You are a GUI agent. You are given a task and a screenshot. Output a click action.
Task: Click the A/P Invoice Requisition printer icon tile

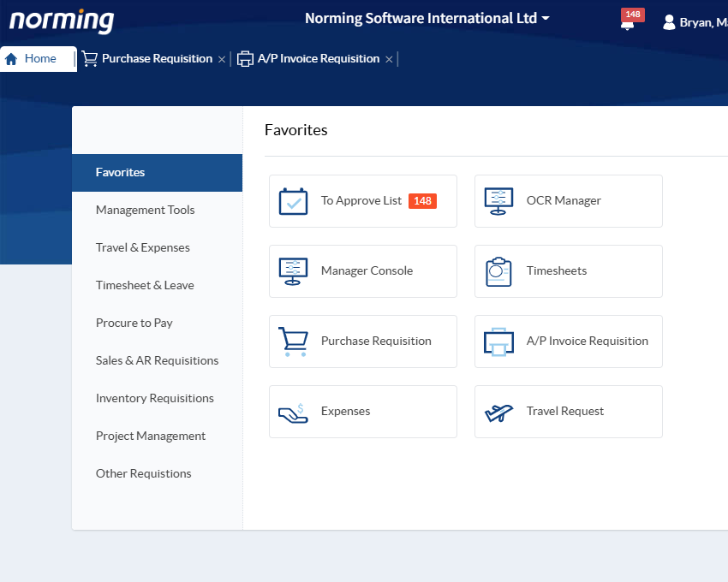tap(498, 341)
